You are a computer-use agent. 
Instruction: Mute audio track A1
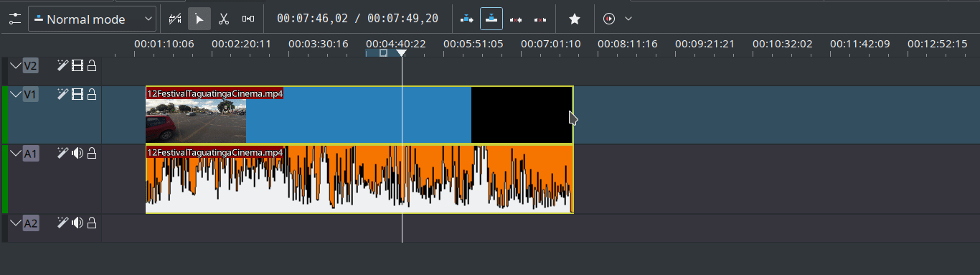(x=77, y=153)
